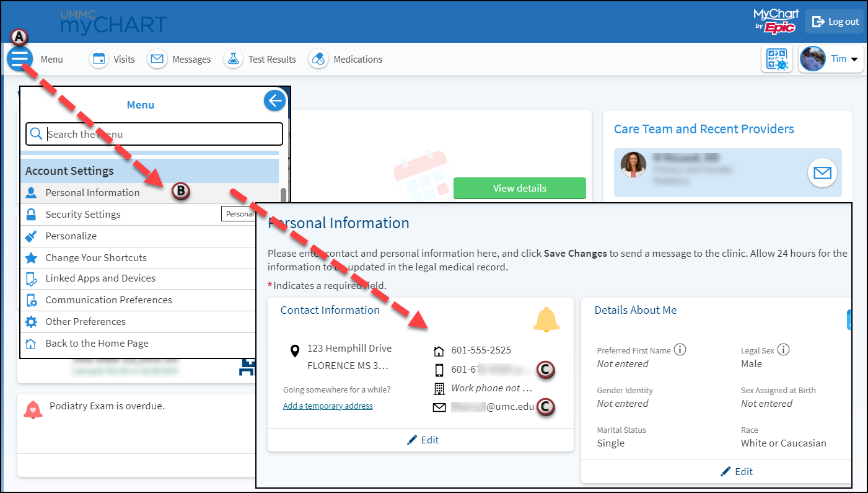
Task: Open the Tim profile dropdown
Action: click(831, 59)
